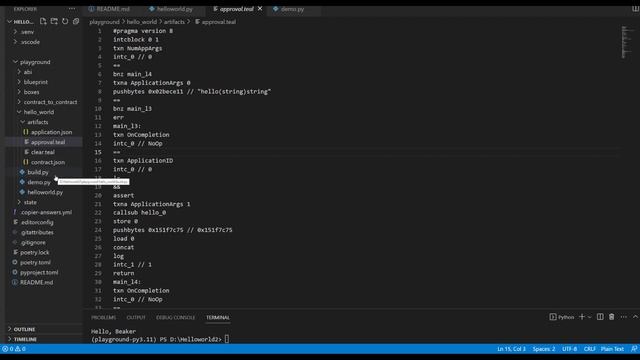Add a new terminal with plus icon

click(582, 317)
